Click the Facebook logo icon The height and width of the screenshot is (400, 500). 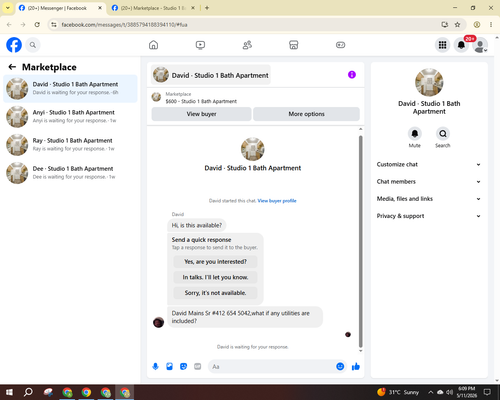14,45
